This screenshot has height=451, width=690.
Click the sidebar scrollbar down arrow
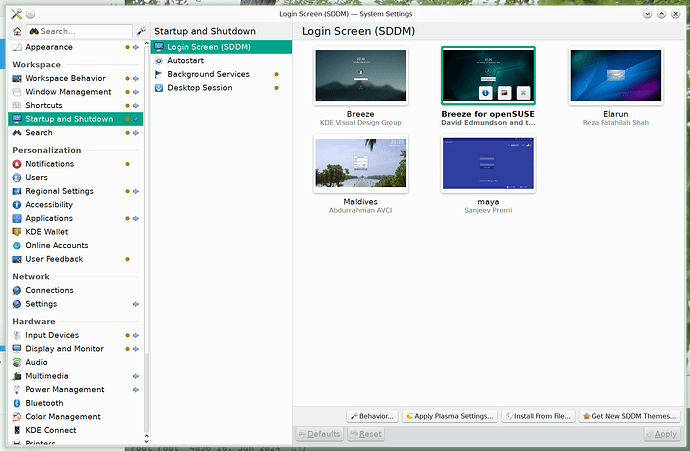point(147,440)
